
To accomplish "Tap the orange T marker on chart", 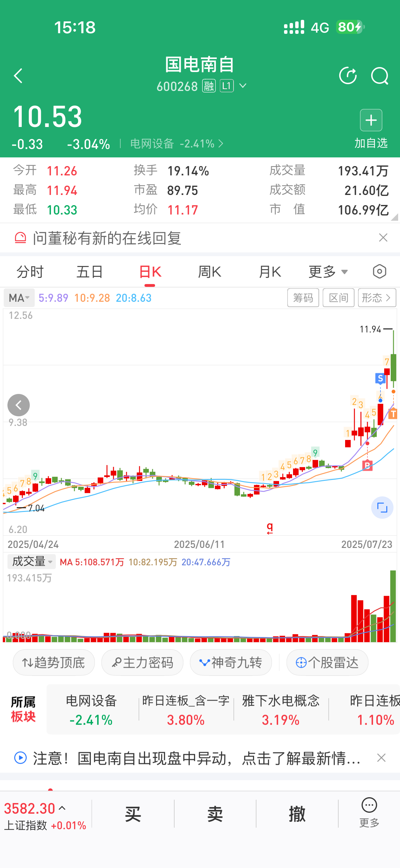I will 393,413.
